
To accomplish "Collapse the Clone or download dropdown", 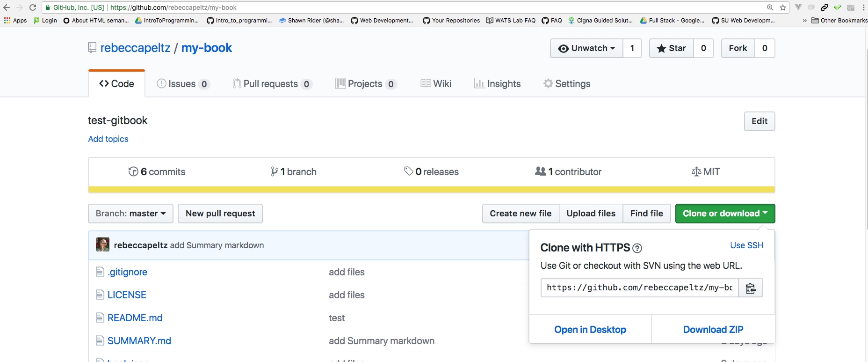I will point(725,214).
